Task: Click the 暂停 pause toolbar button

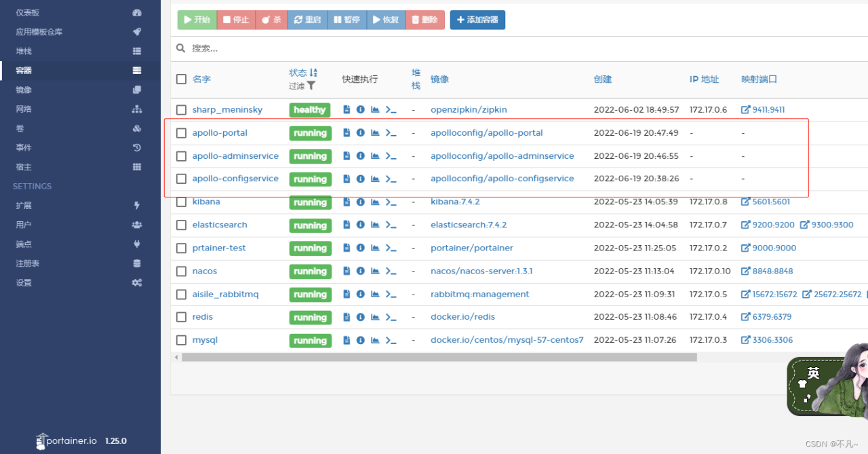Action: (347, 20)
